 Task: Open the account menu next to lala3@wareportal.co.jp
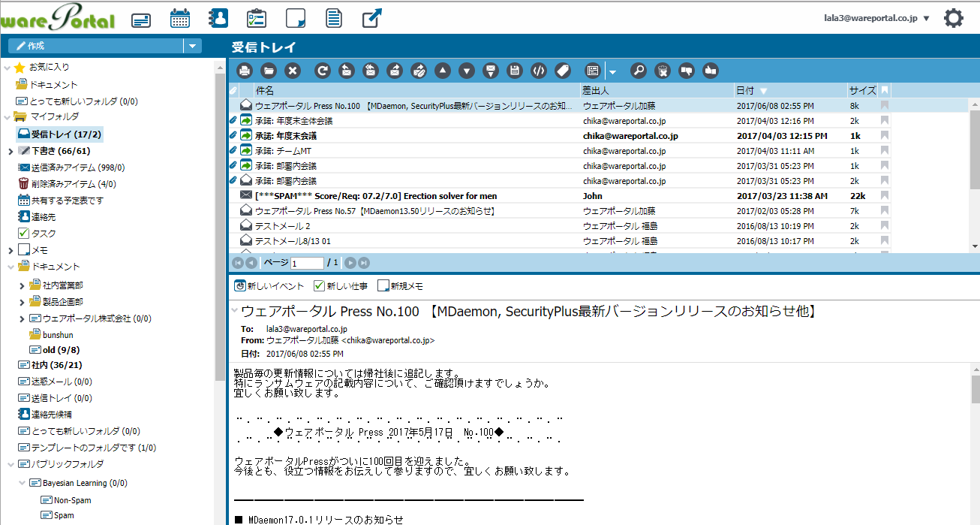coord(926,19)
